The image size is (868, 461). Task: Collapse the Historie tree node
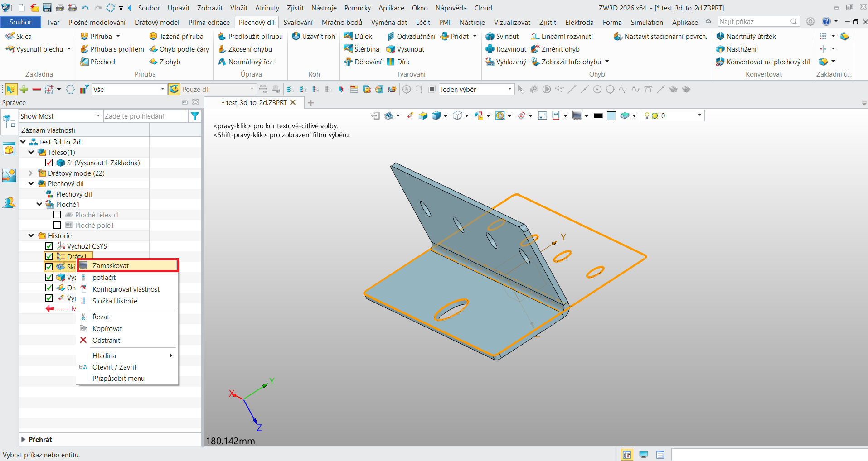[x=31, y=235]
